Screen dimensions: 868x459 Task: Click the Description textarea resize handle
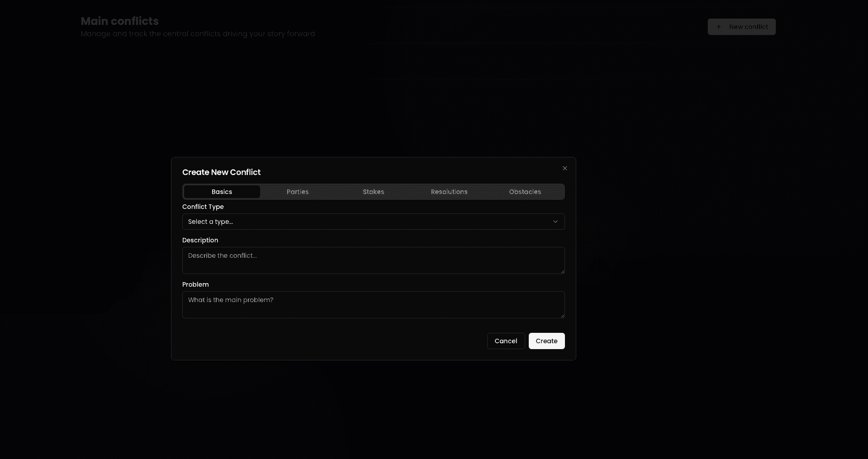click(562, 271)
